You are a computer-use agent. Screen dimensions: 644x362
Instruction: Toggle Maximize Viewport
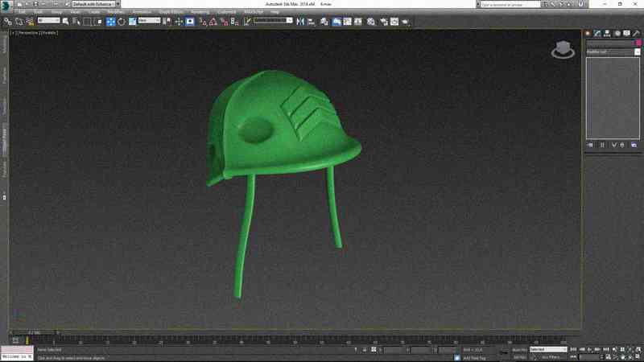(638, 357)
